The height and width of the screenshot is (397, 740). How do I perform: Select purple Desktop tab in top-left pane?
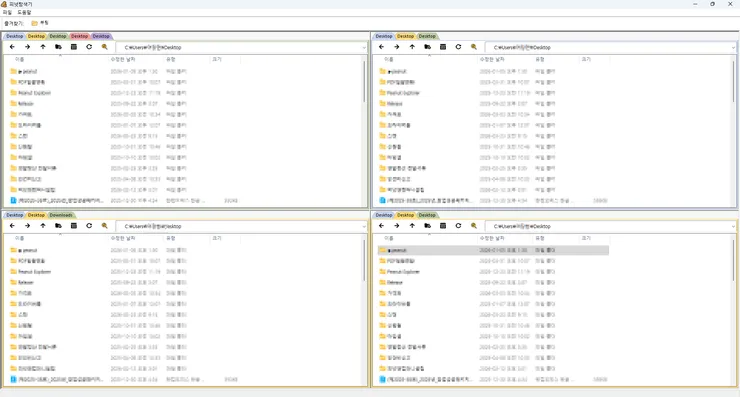(101, 36)
